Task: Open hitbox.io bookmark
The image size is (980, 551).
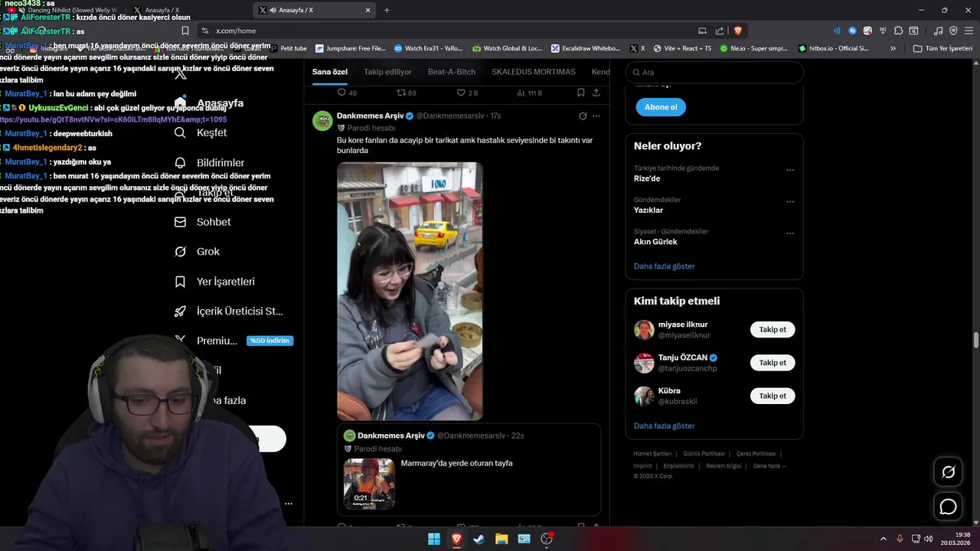Action: [833, 48]
